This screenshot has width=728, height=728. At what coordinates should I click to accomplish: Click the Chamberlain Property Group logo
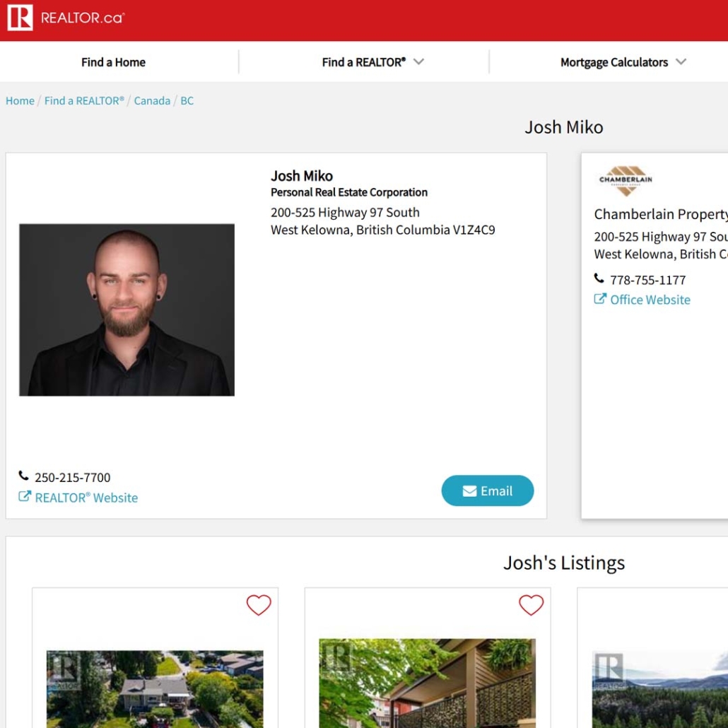(626, 181)
